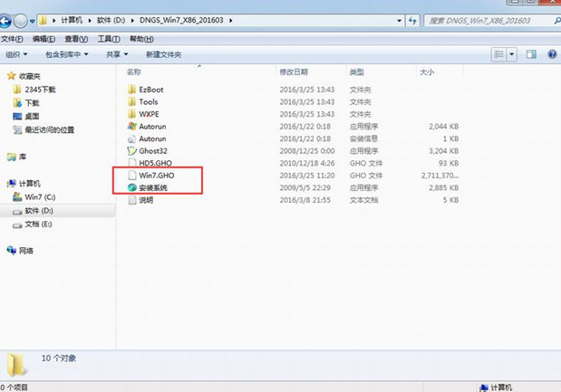Expand the 组织 dropdown menu
561x392 pixels.
pos(16,54)
